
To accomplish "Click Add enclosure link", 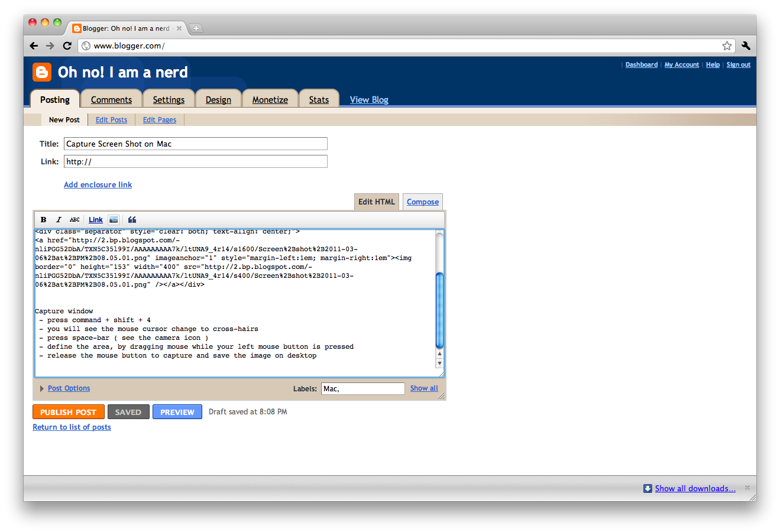I will (98, 184).
